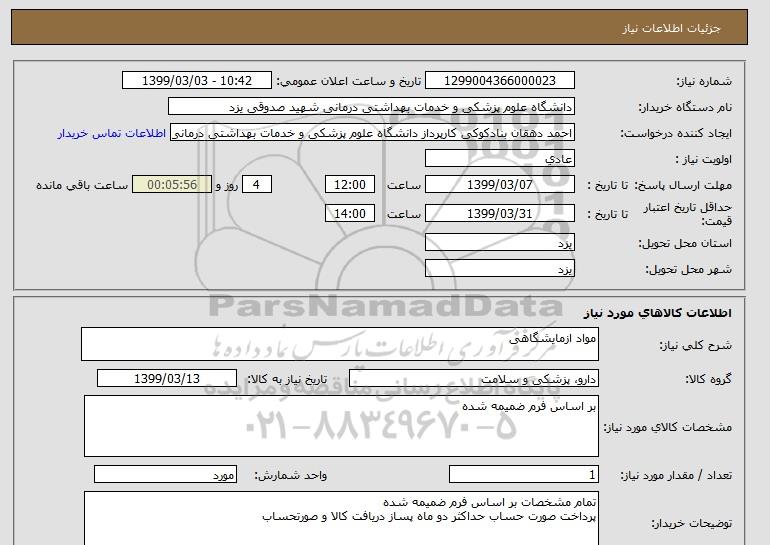Select the quantity field showing 1
The image size is (770, 545).
point(523,475)
